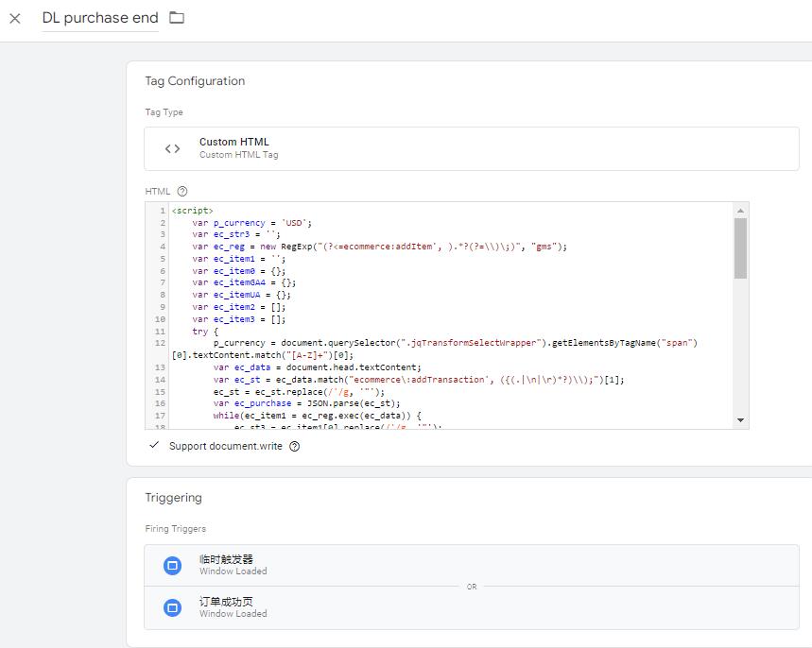
Task: Edit the tag name DL purchase end
Action: click(x=99, y=17)
